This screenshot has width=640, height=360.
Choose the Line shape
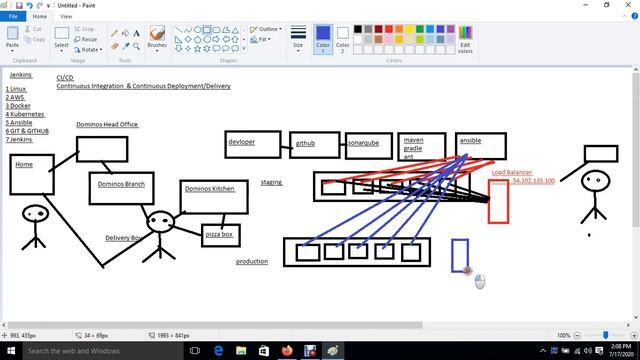point(179,30)
